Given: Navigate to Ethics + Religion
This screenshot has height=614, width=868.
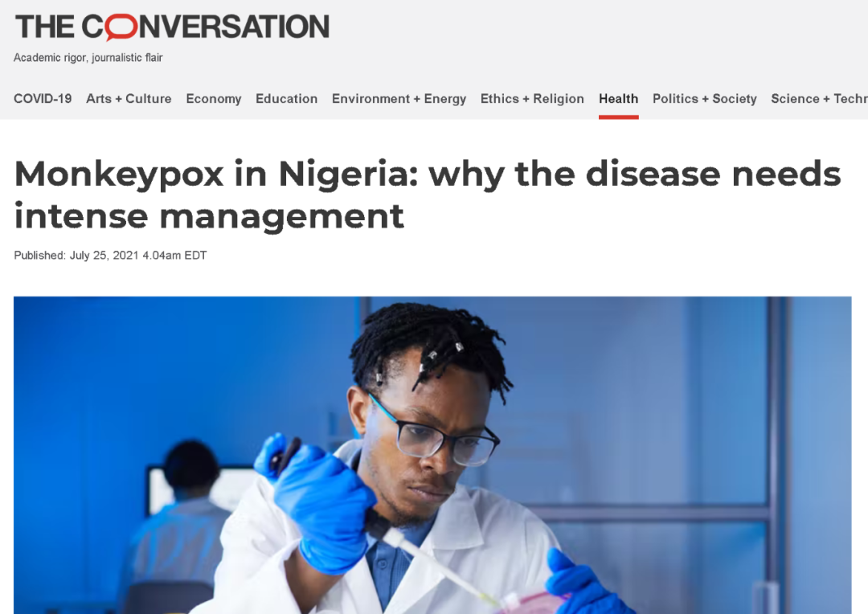Looking at the screenshot, I should pos(532,99).
